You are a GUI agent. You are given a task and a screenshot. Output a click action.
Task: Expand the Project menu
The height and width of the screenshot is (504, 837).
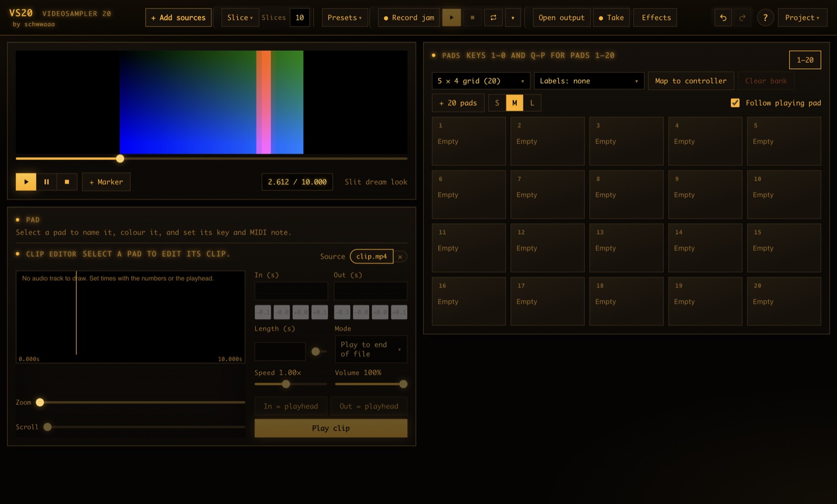(x=802, y=18)
